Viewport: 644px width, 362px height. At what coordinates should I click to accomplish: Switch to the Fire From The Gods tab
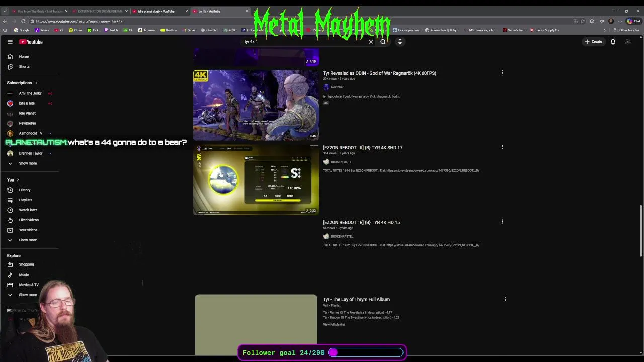(39, 11)
